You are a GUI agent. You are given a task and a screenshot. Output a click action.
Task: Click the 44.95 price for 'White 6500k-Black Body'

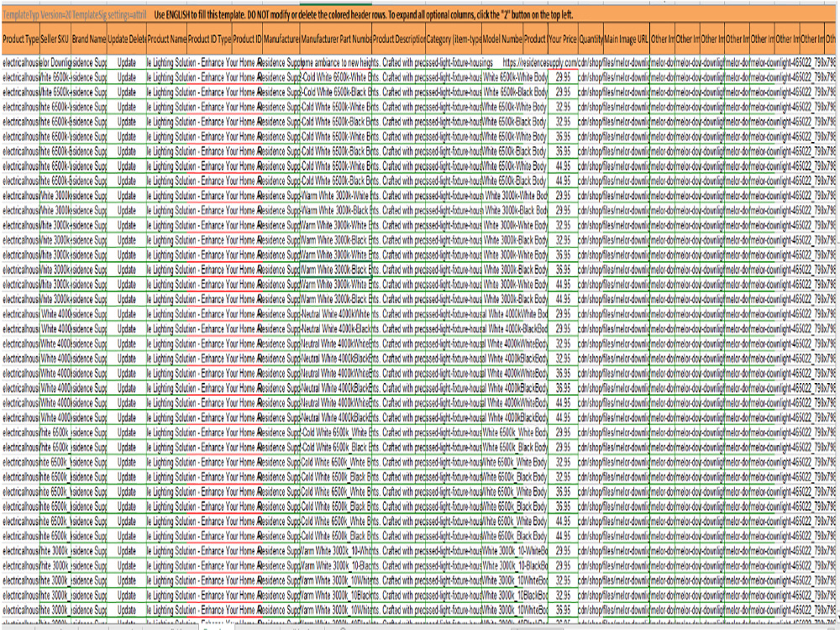coord(563,181)
